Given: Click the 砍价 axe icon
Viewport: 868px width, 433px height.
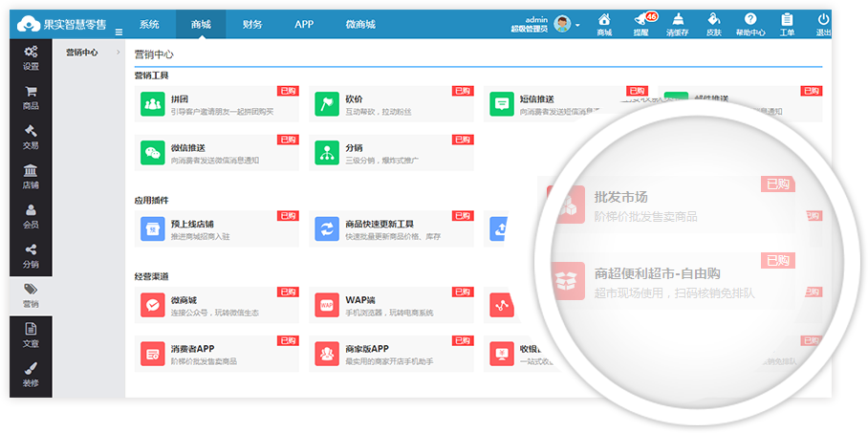Looking at the screenshot, I should pos(327,104).
